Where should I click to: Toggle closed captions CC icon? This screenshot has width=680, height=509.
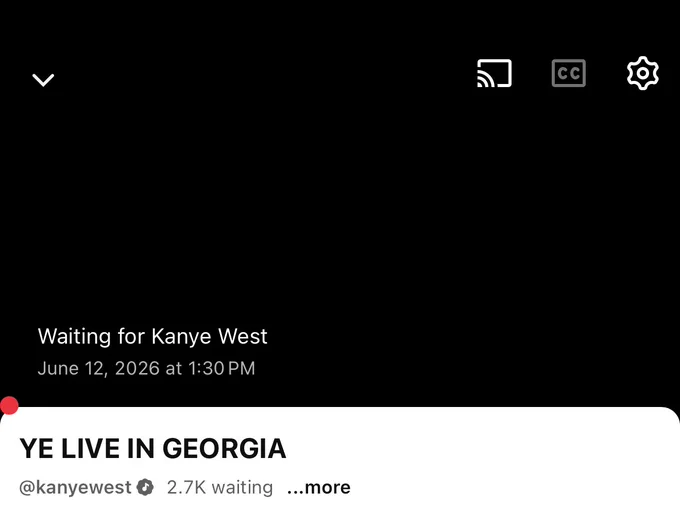pyautogui.click(x=569, y=73)
